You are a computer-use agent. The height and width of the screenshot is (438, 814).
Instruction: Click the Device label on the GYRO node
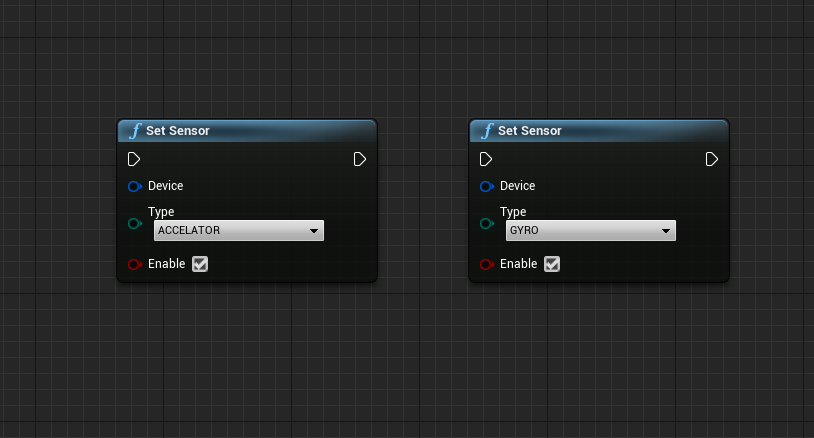517,186
